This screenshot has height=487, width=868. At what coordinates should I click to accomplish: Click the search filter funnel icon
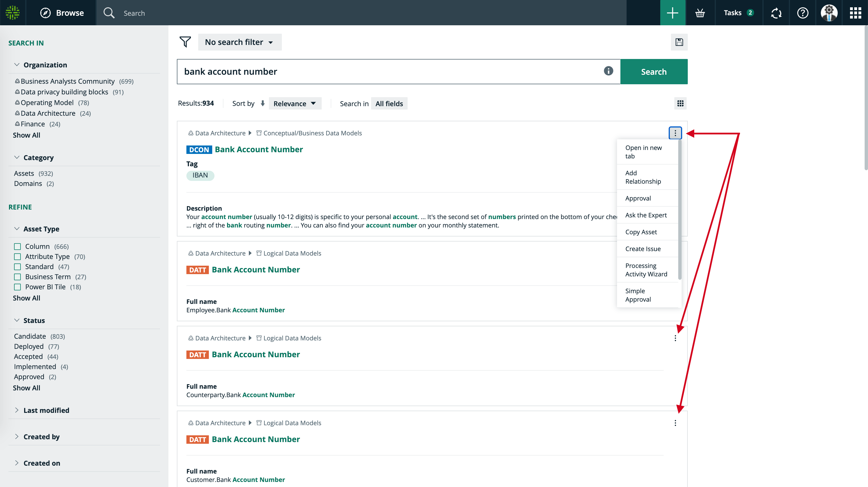pyautogui.click(x=185, y=42)
